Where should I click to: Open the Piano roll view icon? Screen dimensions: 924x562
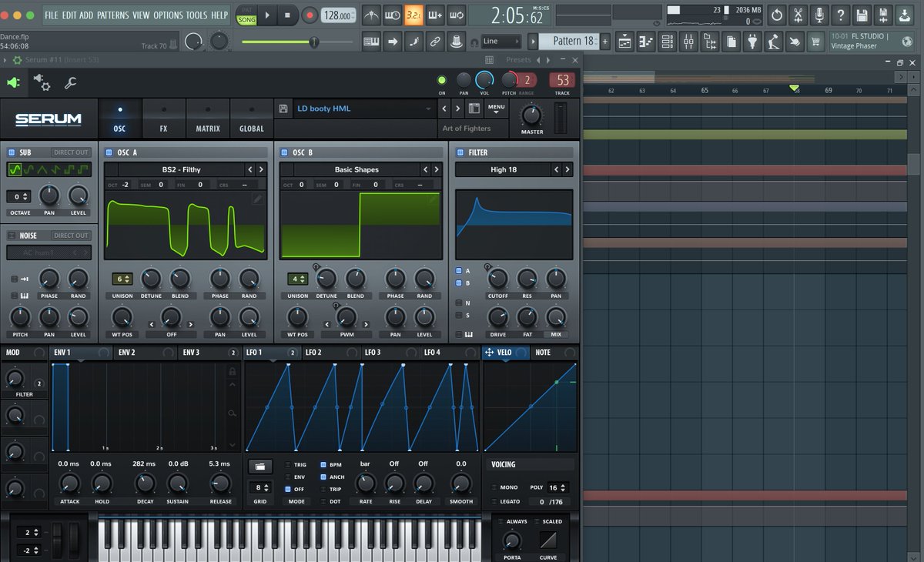coord(646,41)
